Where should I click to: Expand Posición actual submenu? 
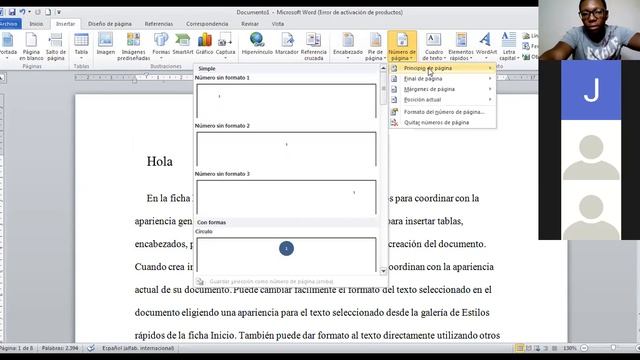442,100
